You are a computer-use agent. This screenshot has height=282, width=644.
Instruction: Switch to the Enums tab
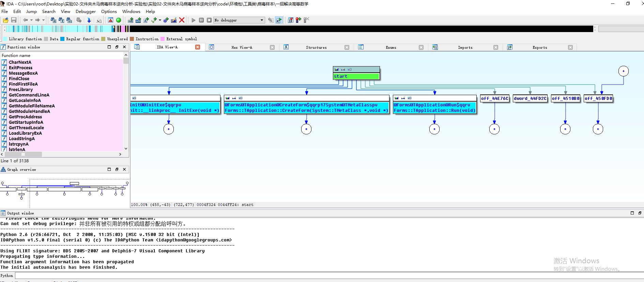(391, 47)
